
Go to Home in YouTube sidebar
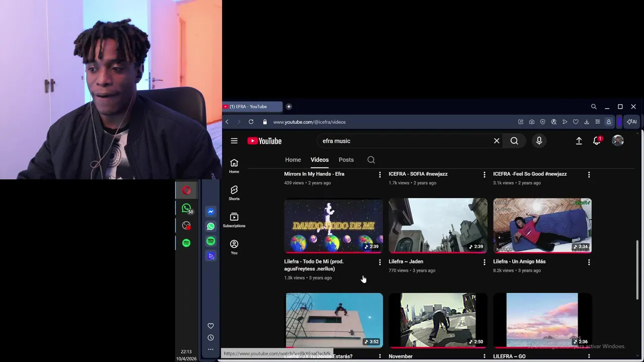click(234, 166)
